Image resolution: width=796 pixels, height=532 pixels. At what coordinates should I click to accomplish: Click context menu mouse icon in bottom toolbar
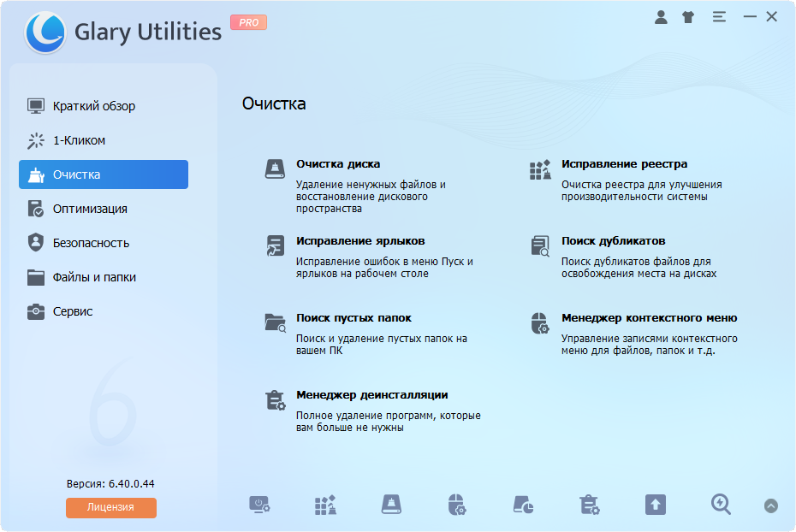(457, 505)
